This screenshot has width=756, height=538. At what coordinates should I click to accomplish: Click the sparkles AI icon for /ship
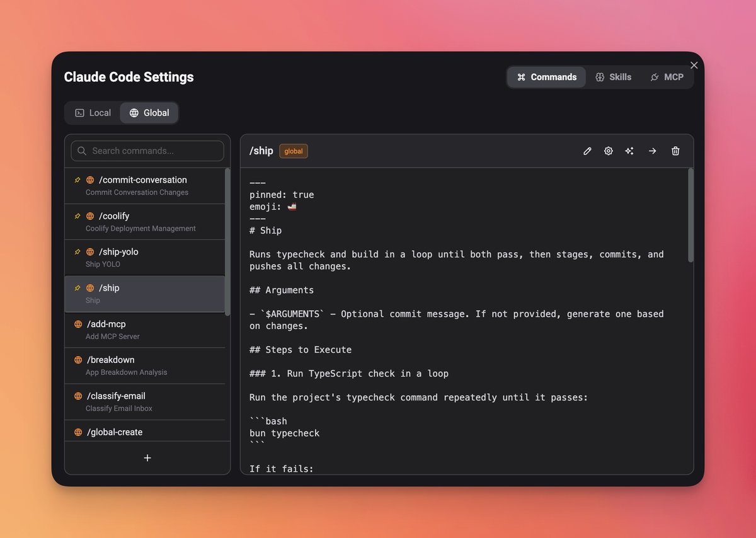[x=629, y=151]
